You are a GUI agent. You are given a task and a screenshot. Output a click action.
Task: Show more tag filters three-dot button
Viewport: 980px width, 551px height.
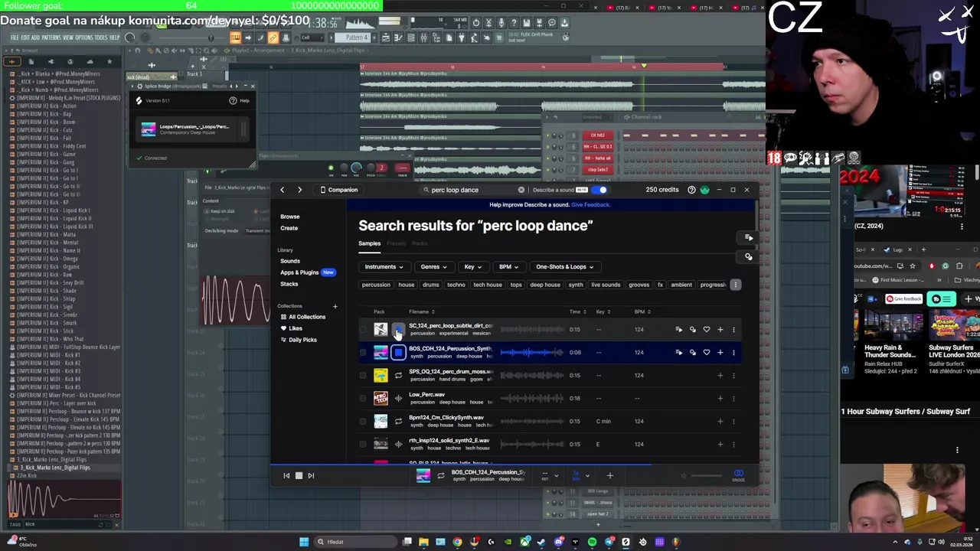pyautogui.click(x=736, y=285)
